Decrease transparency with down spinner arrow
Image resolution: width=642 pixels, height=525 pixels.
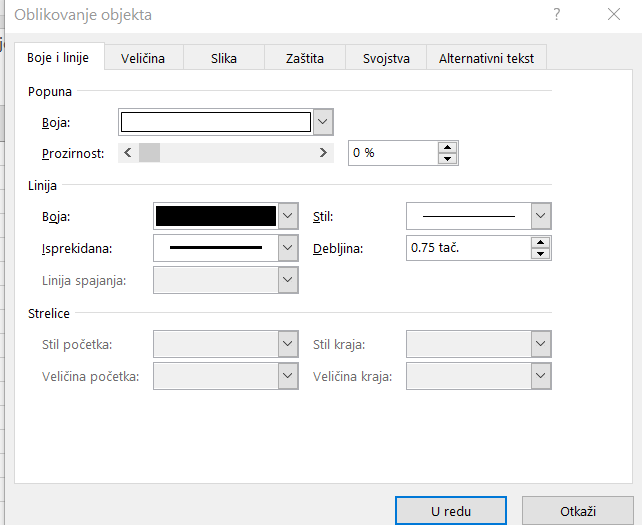click(448, 158)
